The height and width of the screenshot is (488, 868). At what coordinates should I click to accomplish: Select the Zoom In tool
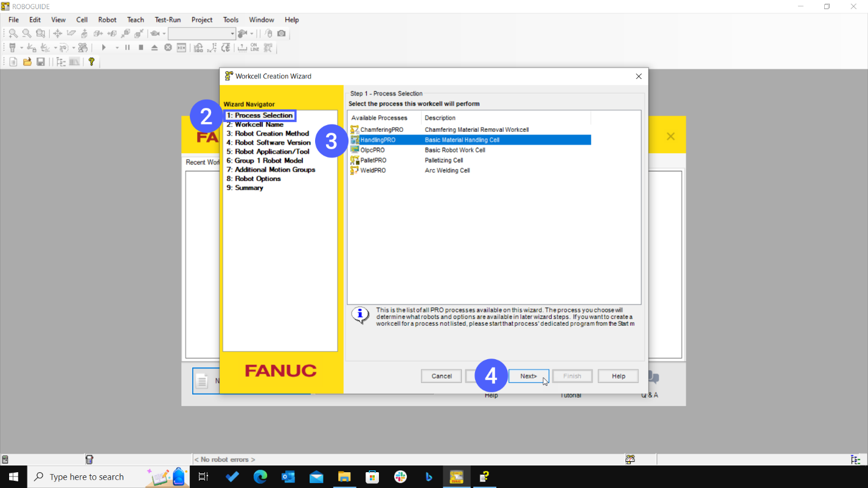[12, 33]
